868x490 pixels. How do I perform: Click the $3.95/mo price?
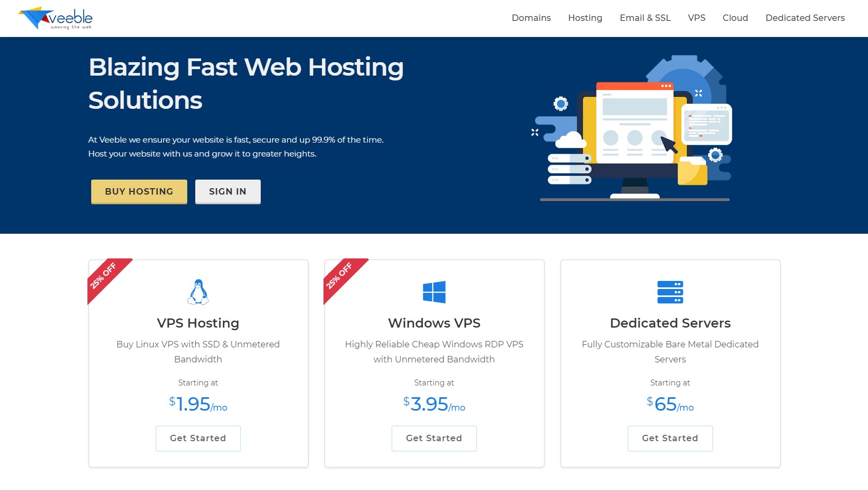click(x=434, y=404)
